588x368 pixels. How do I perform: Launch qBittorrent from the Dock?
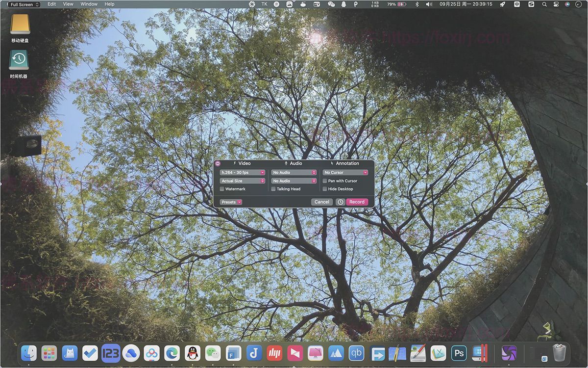tap(356, 353)
